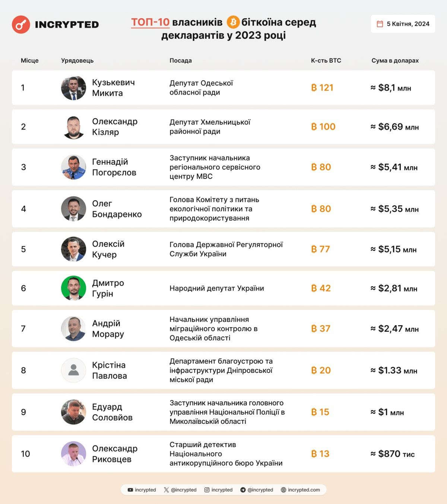The image size is (447, 504).
Task: Open the incrypted.com website link
Action: click(304, 490)
